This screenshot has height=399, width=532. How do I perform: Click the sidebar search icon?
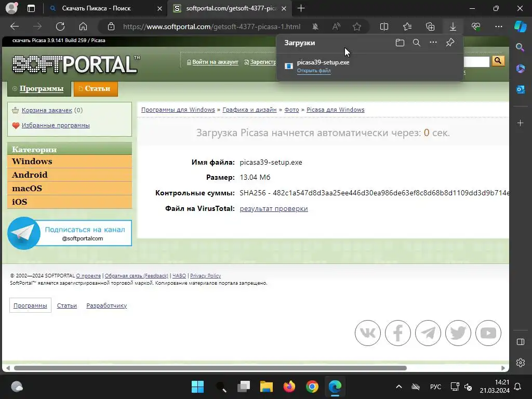pos(521,47)
